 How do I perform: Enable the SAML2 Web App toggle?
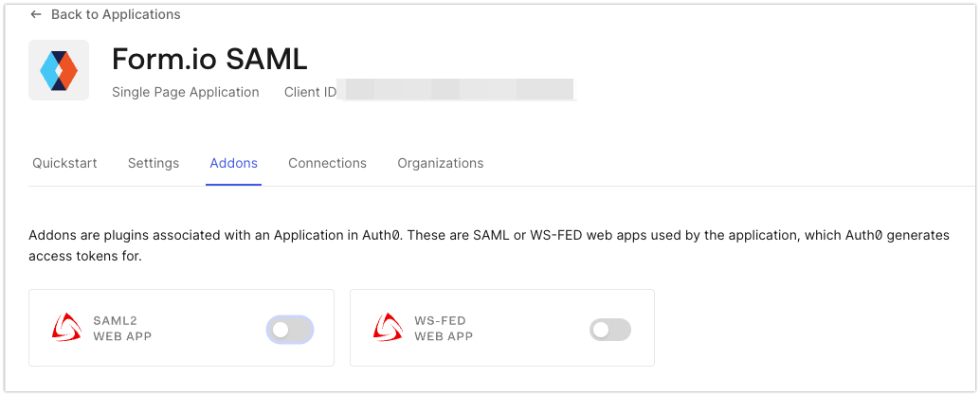point(290,330)
